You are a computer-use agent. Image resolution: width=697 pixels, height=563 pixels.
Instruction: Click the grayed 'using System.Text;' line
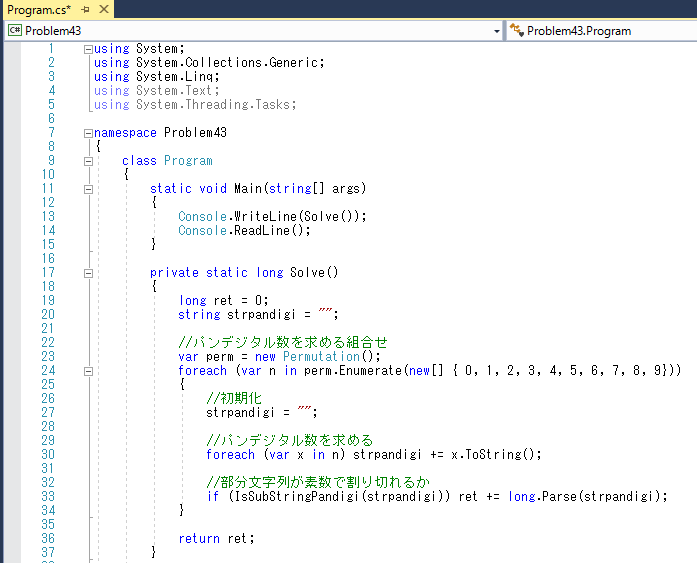click(156, 91)
